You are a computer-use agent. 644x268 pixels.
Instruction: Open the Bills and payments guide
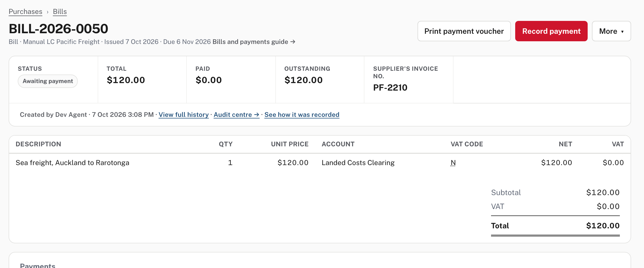[254, 42]
